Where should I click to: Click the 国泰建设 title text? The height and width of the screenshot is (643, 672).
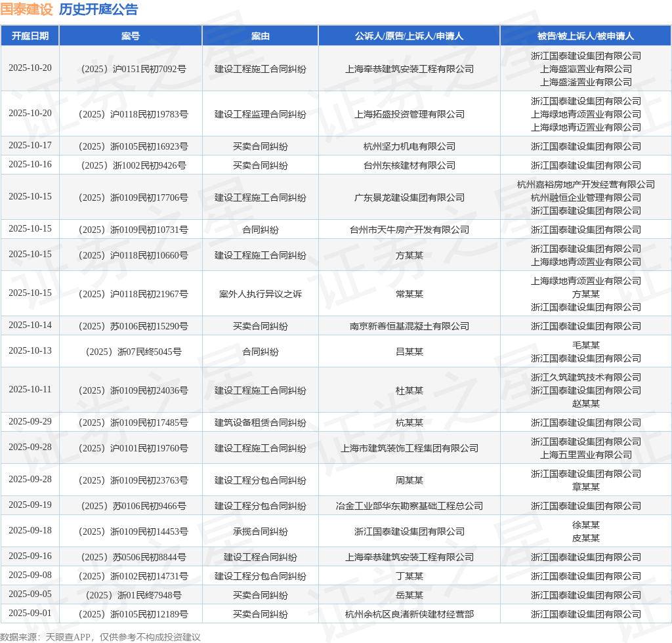26,9
